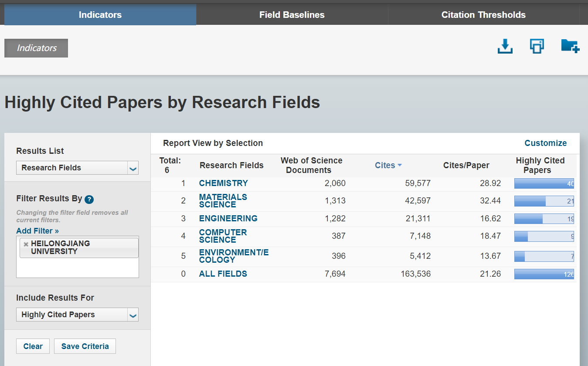
Task: Switch to the Indicators tab
Action: coord(100,15)
